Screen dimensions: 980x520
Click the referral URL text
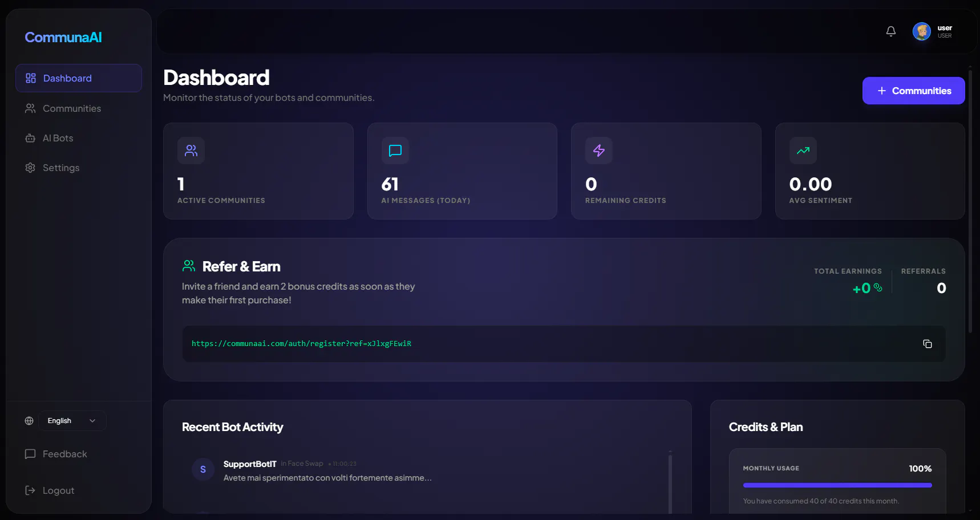pos(301,344)
